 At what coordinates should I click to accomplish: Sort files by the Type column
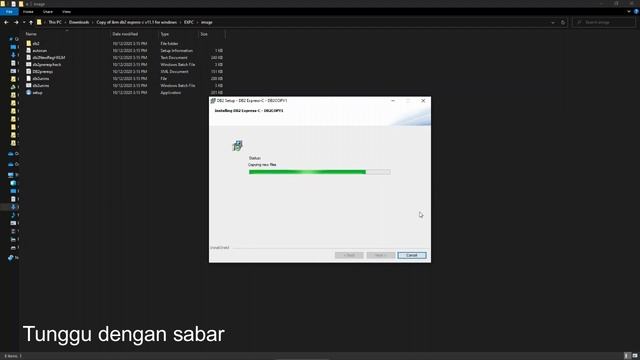point(164,34)
